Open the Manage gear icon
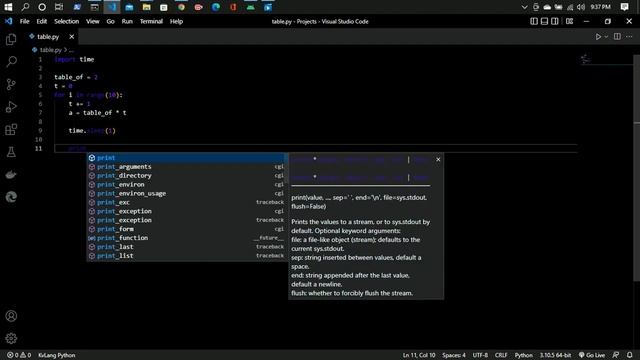 [x=11, y=338]
